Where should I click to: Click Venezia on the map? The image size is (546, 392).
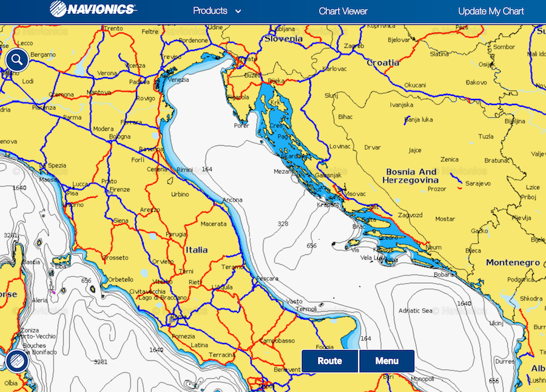177,79
